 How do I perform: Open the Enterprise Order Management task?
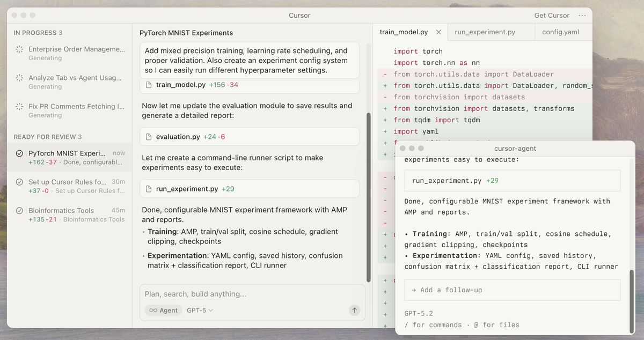[x=70, y=53]
